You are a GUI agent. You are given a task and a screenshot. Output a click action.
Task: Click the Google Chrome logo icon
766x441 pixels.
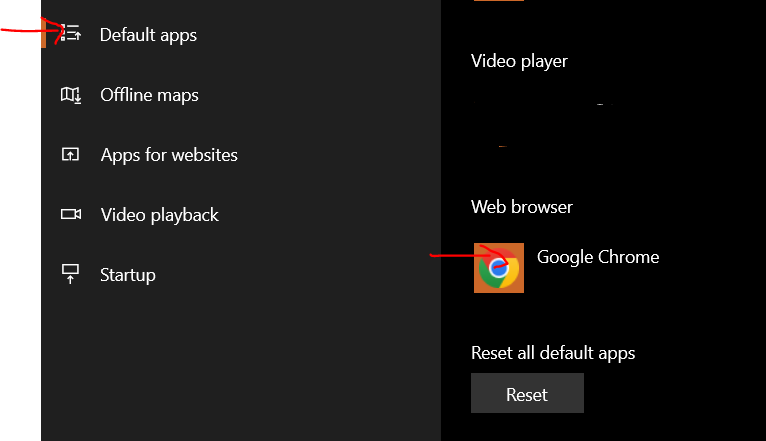(x=499, y=268)
